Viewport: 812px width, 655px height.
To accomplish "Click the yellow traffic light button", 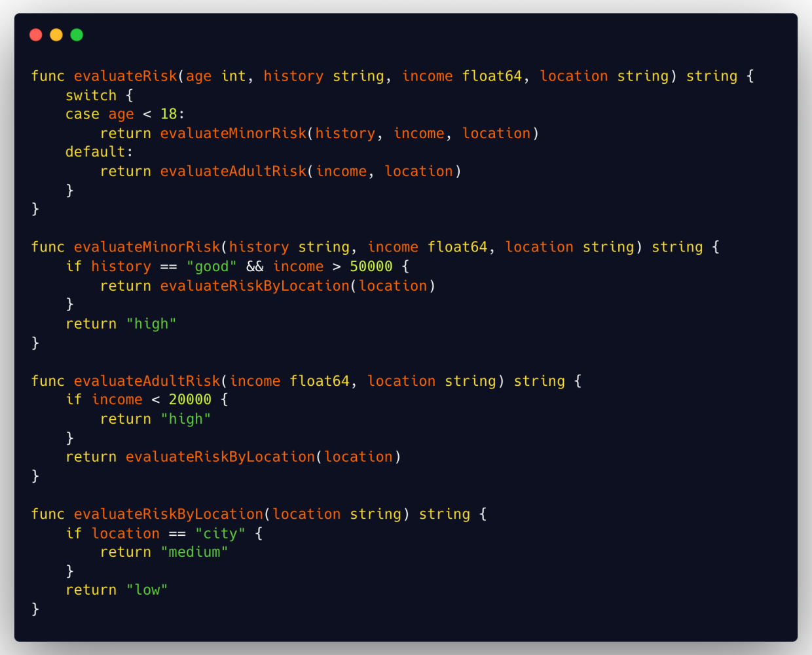I will coord(56,34).
